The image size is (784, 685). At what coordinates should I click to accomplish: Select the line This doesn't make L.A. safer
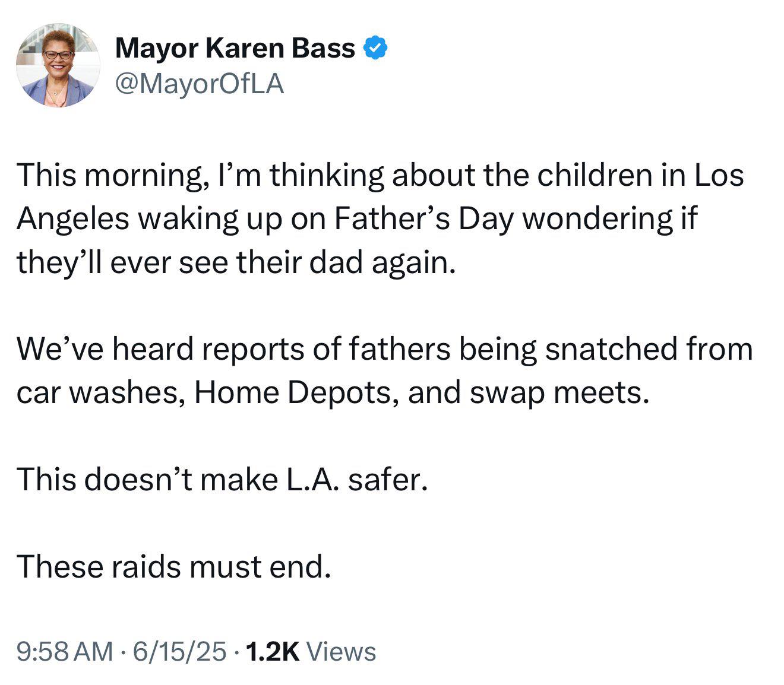pos(222,479)
